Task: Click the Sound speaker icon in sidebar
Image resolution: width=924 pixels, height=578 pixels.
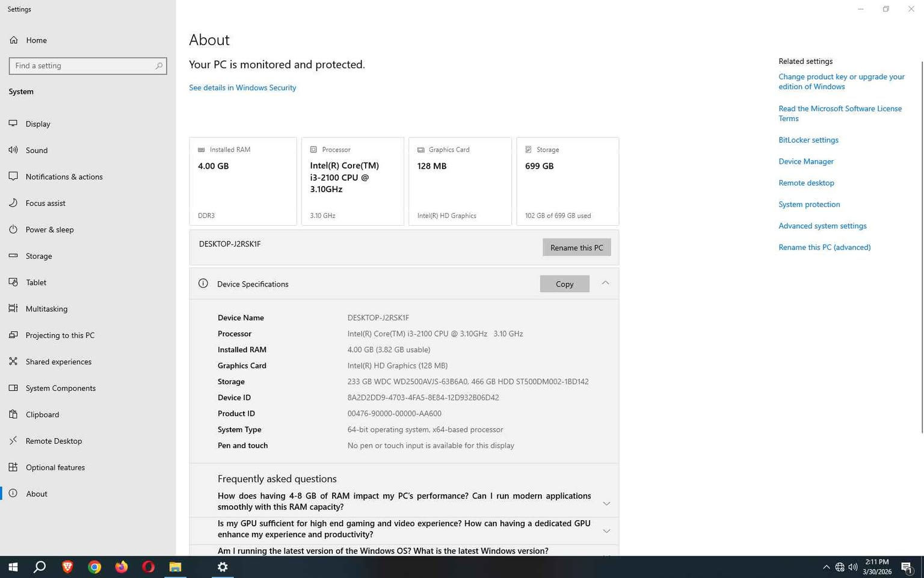Action: [x=13, y=150]
